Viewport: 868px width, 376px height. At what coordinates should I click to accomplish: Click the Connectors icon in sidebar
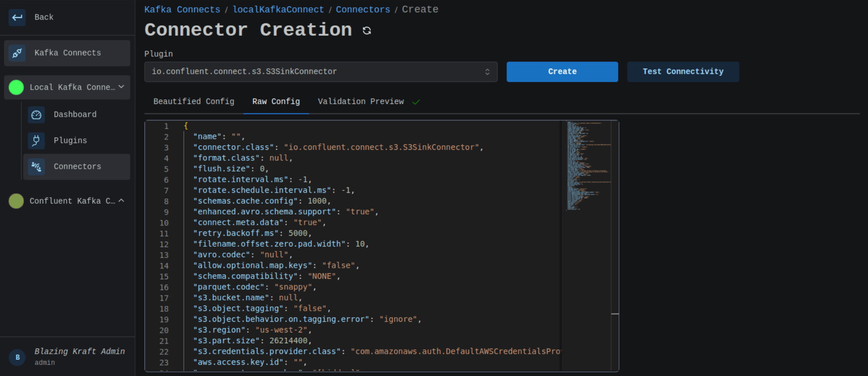pos(36,167)
